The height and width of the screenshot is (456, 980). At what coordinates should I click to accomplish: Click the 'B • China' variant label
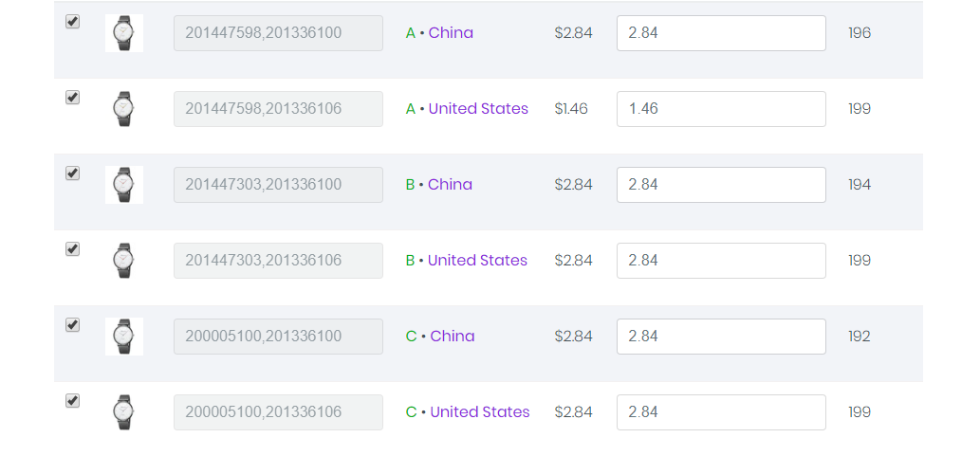click(x=438, y=184)
